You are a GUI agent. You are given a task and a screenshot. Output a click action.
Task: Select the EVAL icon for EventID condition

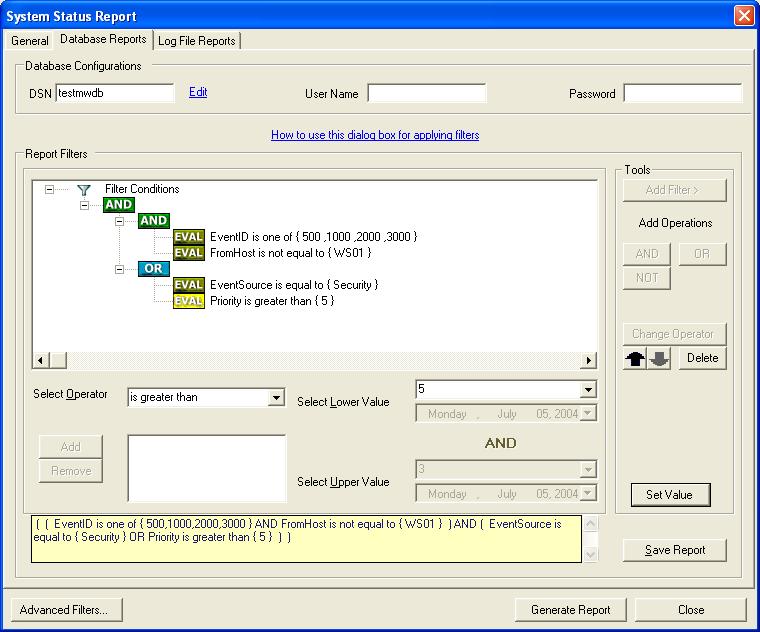click(188, 237)
